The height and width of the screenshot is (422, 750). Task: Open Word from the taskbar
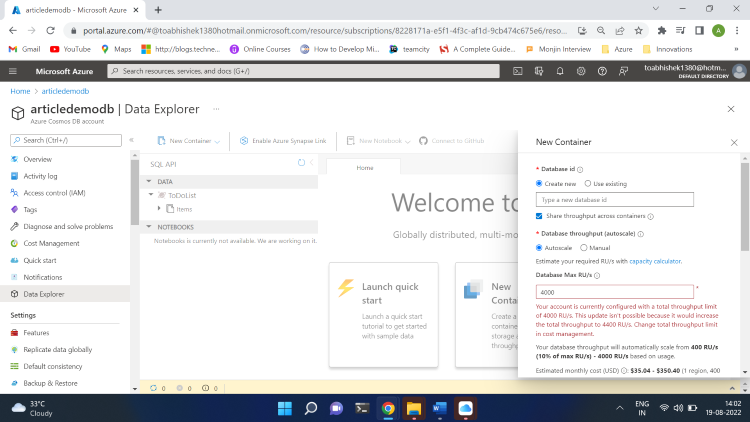440,409
